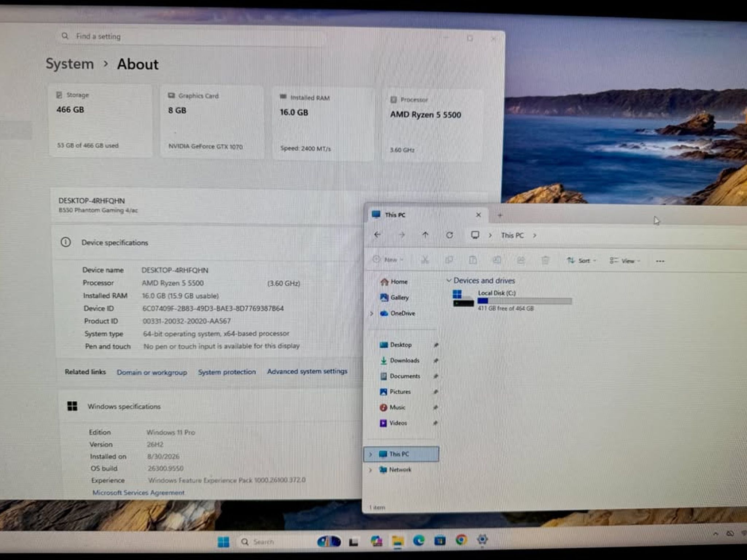Click the Cut icon in Explorer toolbar

(425, 260)
